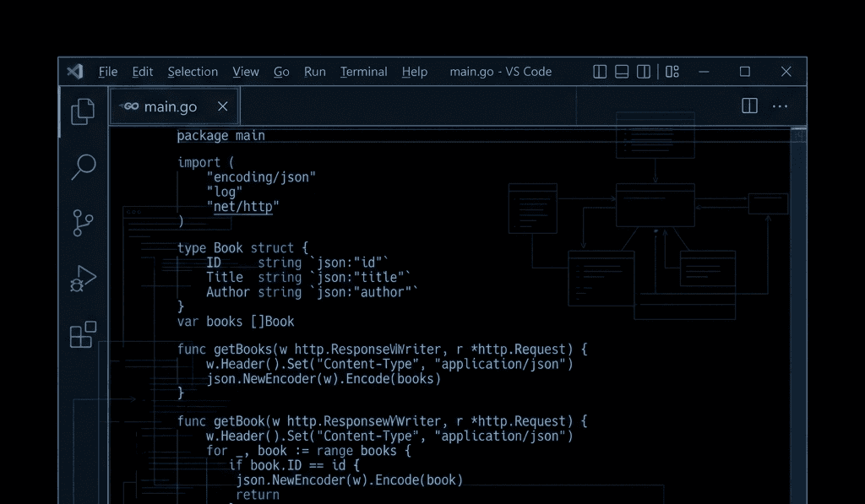865x504 pixels.
Task: Open the Extensions view
Action: [x=84, y=334]
